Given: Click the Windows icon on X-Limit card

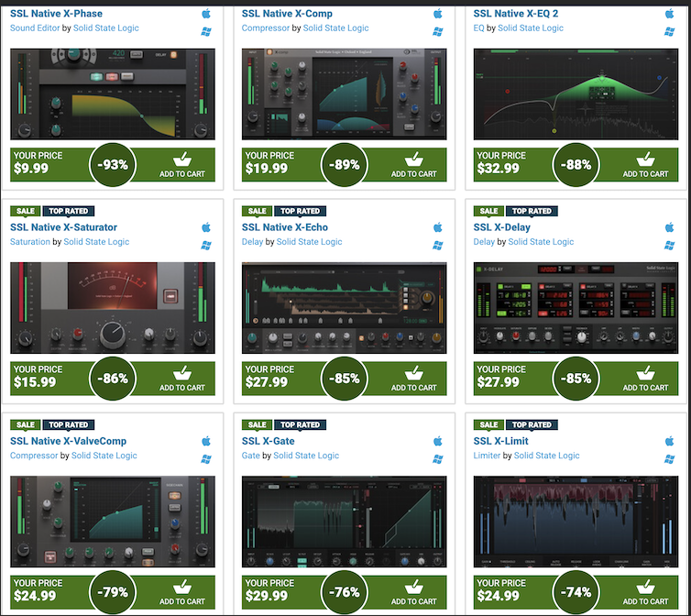Looking at the screenshot, I should pos(669,459).
